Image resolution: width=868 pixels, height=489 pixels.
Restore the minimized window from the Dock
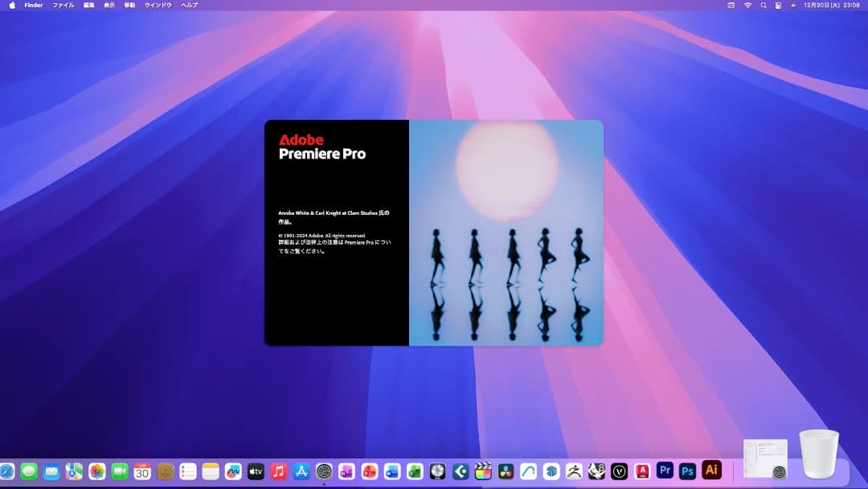pyautogui.click(x=765, y=458)
